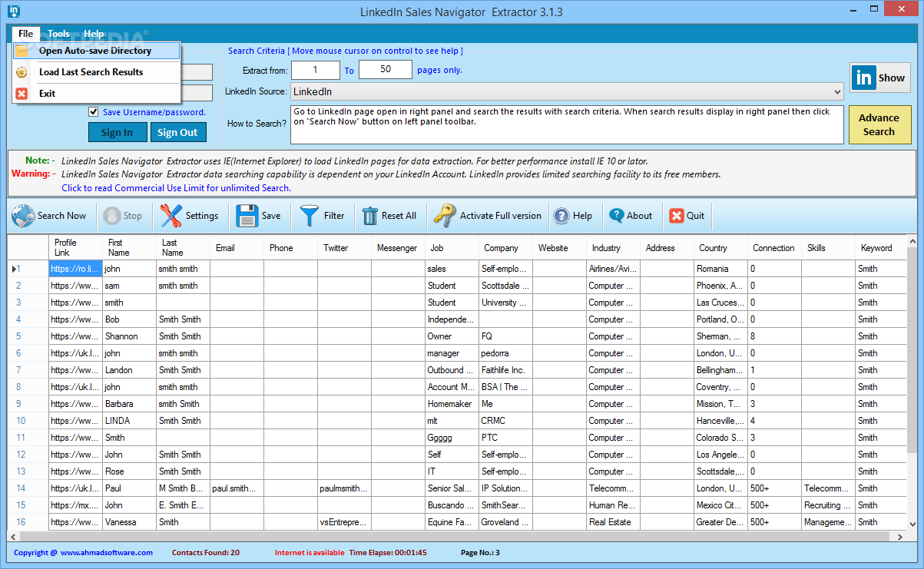Click the Activate Full version key icon
The height and width of the screenshot is (569, 924).
(x=444, y=216)
